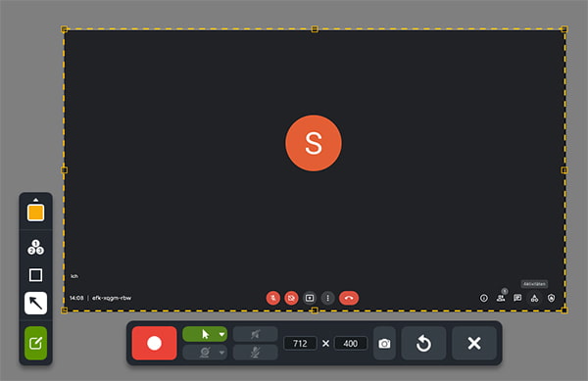This screenshot has width=588, height=381.
Task: Open more options three-dot menu in meeting
Action: [327, 298]
